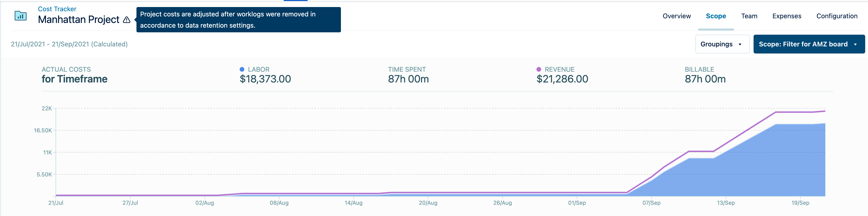Go to the Expenses tab
The height and width of the screenshot is (216, 868).
(x=786, y=16)
